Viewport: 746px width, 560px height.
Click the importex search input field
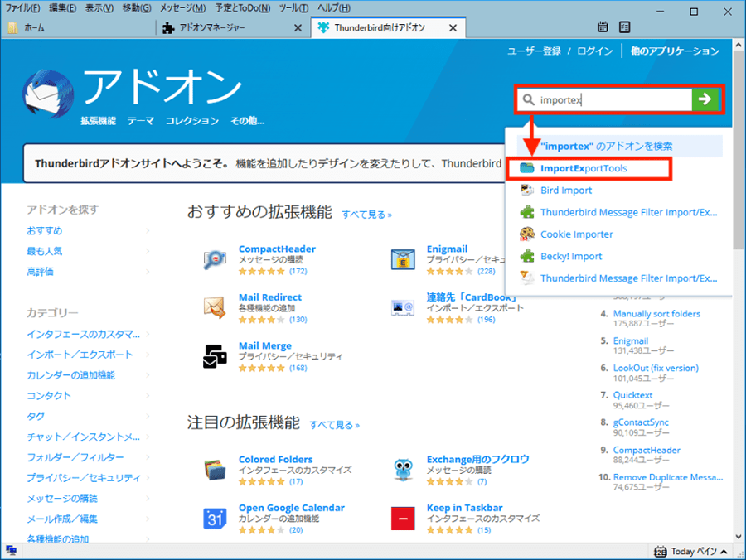(613, 99)
